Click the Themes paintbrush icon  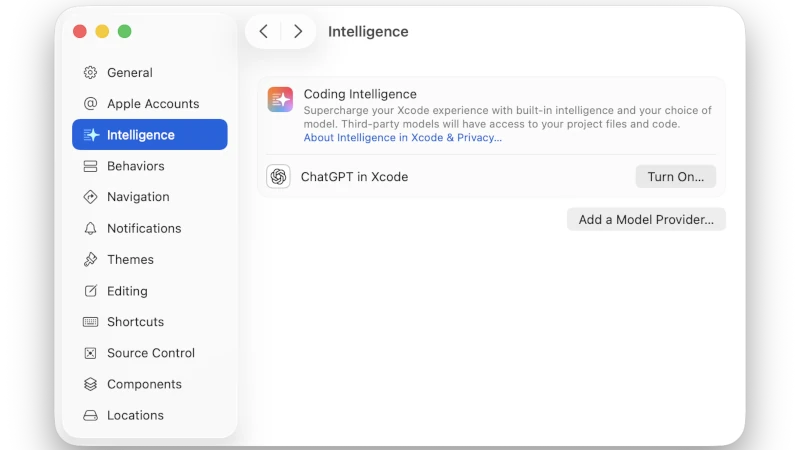pos(90,259)
